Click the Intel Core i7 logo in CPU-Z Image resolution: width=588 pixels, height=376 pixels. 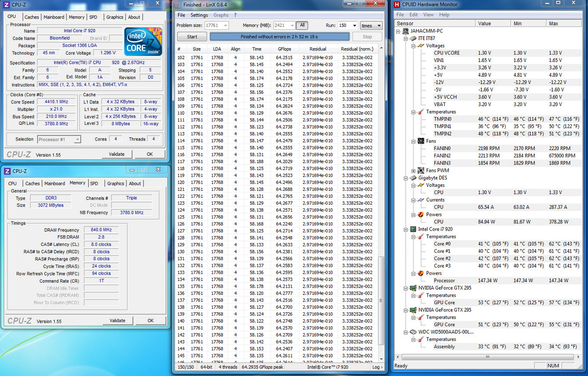[143, 42]
